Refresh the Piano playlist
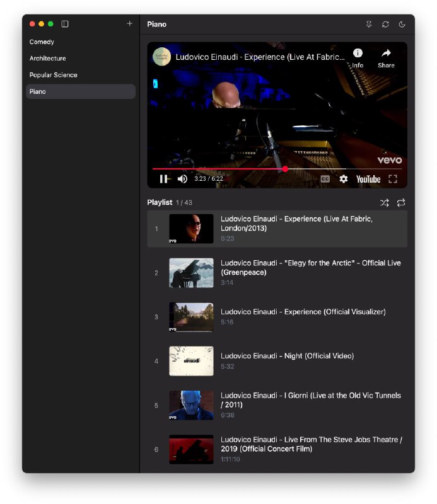Screen dimensions: 437x504 [385, 24]
